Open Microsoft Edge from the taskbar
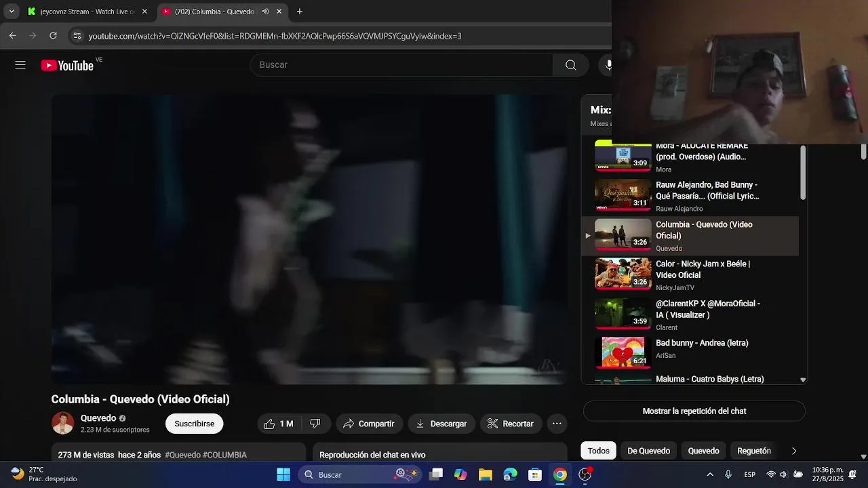 pyautogui.click(x=511, y=474)
